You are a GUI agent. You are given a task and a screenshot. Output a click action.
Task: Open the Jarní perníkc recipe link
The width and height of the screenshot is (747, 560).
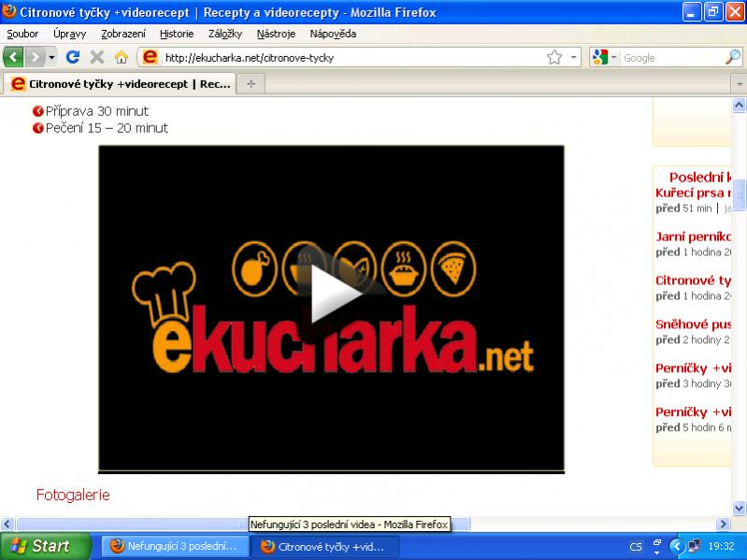click(x=693, y=237)
